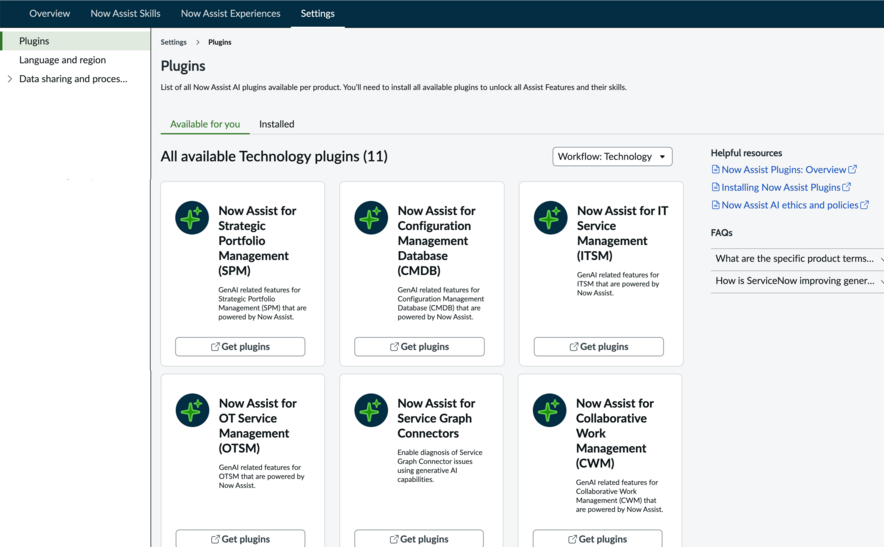Screen dimensions: 884x547
Task: Click the CWM plugin sparkle icon
Action: [549, 410]
